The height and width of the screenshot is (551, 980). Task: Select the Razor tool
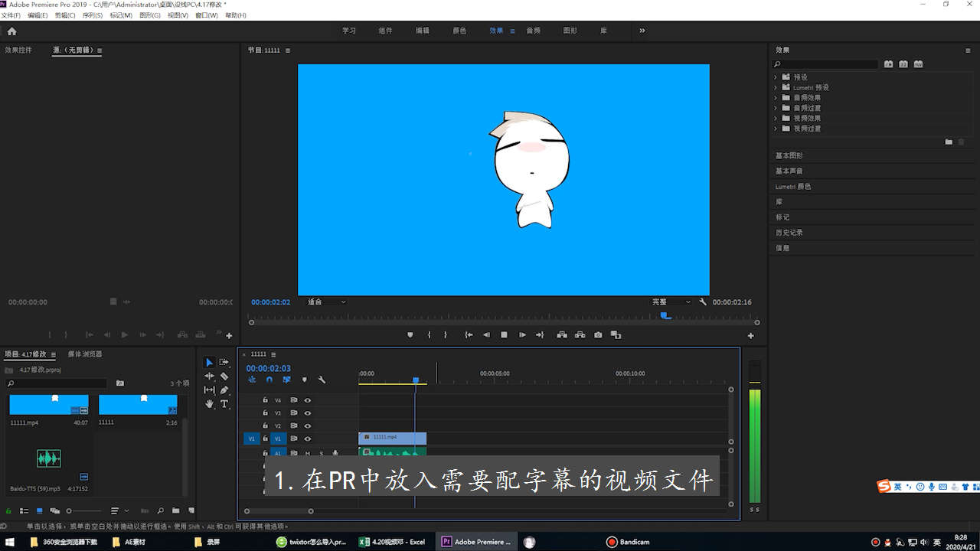[x=224, y=376]
